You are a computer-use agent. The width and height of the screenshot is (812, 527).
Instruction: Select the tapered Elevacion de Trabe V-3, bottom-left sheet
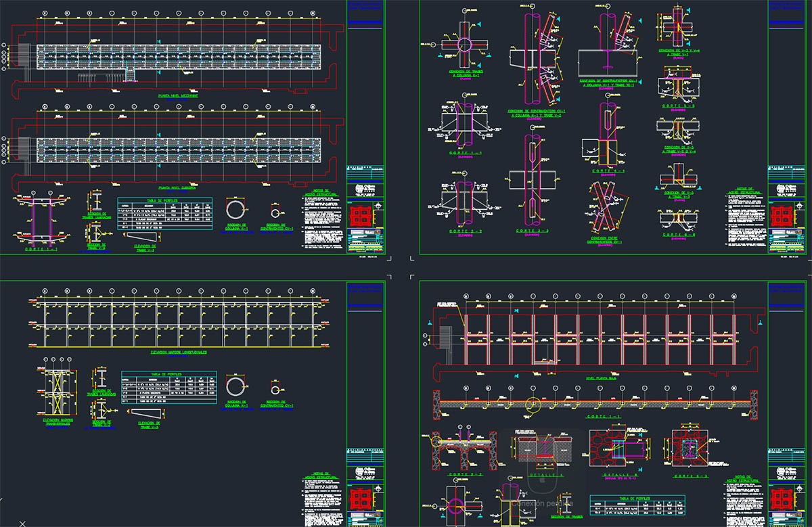(x=148, y=413)
